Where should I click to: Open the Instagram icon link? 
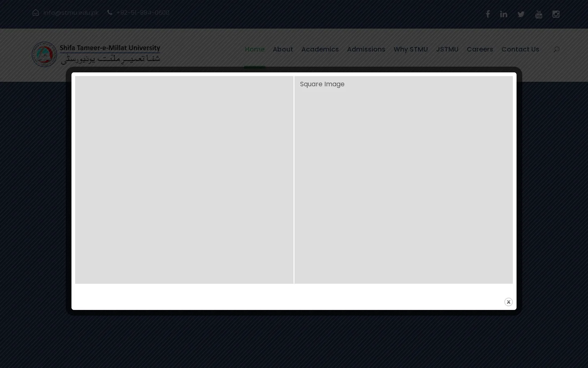click(x=556, y=14)
